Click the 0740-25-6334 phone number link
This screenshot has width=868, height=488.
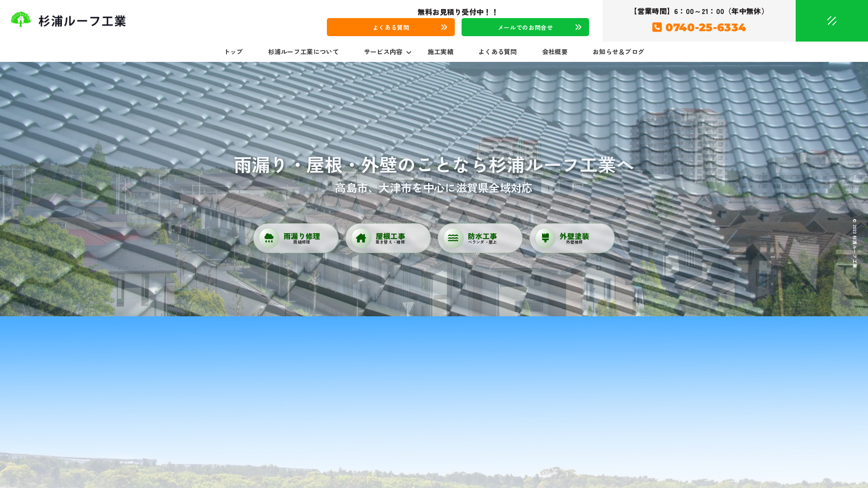pos(705,28)
